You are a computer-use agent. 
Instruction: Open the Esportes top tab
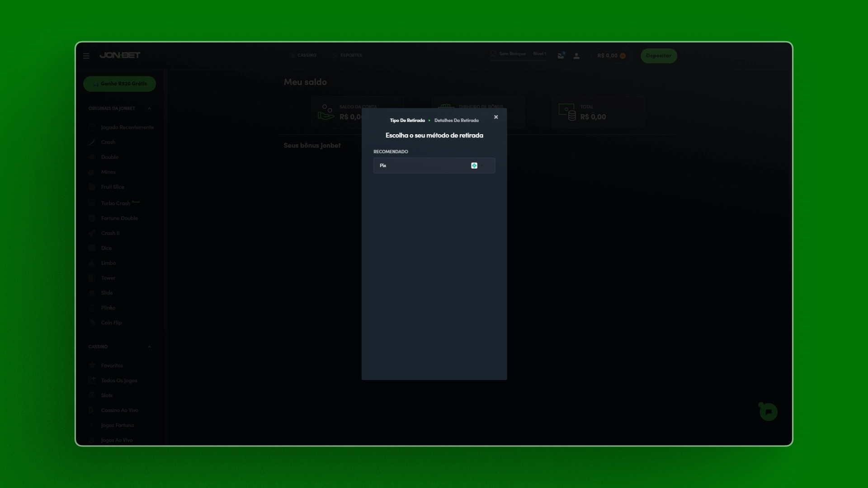point(347,55)
